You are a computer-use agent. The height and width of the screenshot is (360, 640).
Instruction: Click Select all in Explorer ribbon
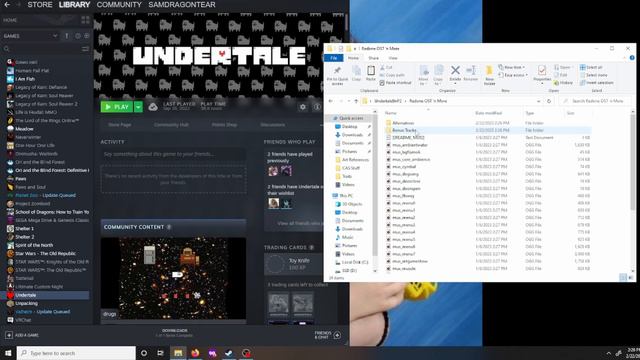pyautogui.click(x=591, y=67)
